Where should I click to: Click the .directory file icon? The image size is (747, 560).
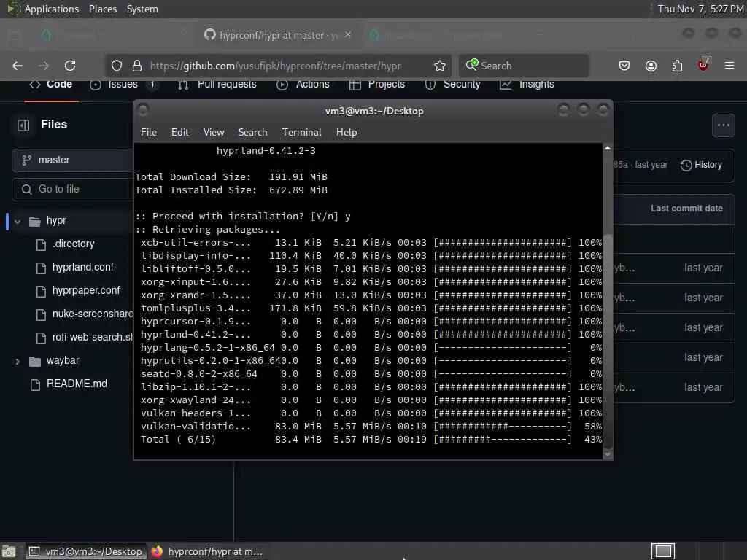(x=42, y=244)
